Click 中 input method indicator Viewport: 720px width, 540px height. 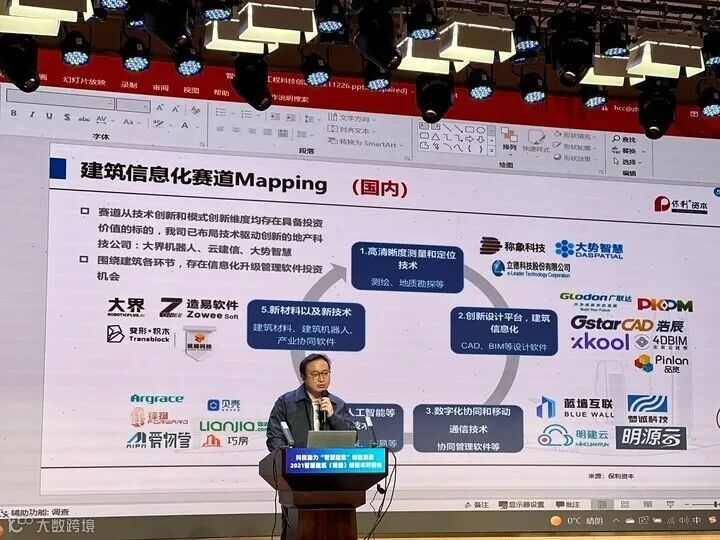(x=697, y=520)
